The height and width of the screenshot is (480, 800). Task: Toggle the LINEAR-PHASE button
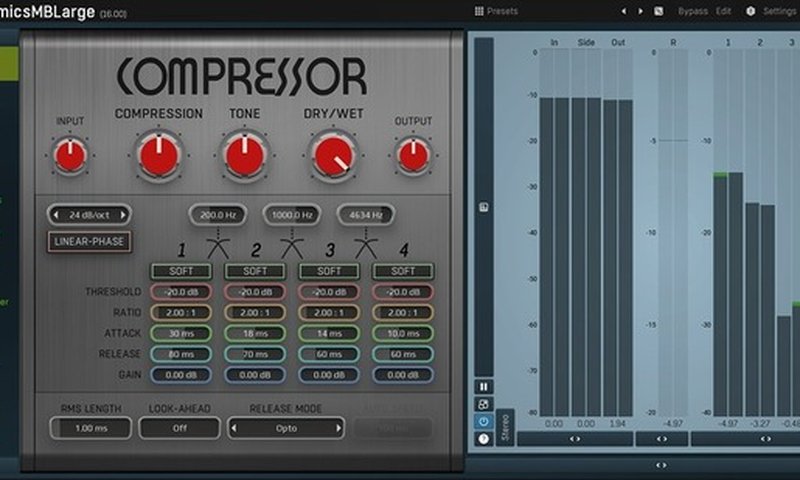coord(88,241)
